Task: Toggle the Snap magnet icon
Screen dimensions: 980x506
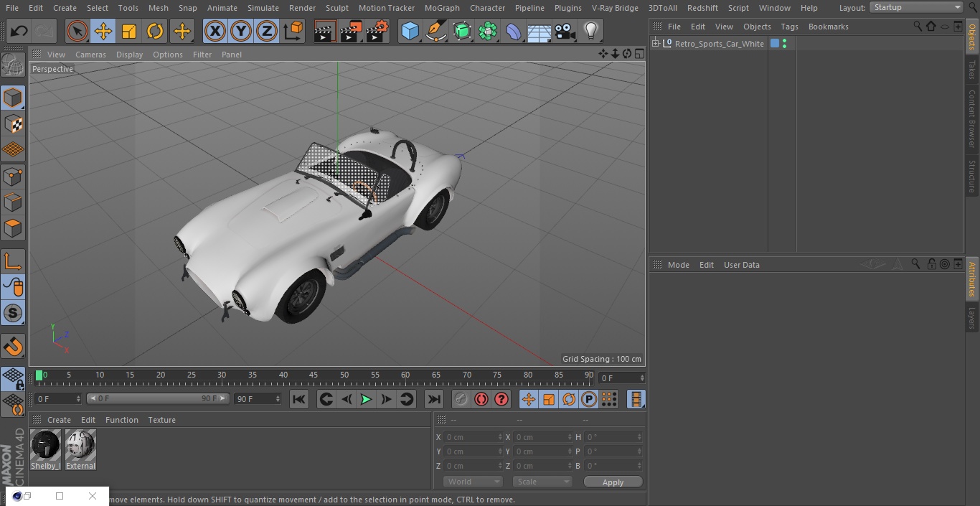Action: (13, 347)
